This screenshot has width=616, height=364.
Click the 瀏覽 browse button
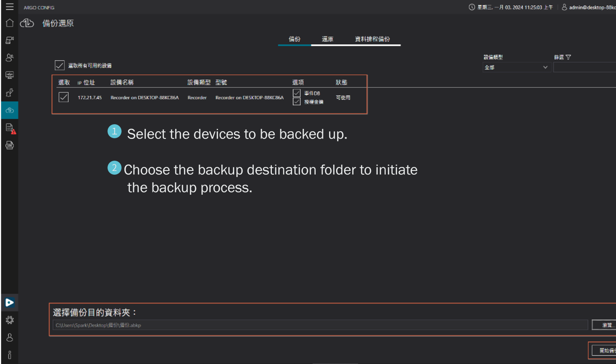coord(606,325)
